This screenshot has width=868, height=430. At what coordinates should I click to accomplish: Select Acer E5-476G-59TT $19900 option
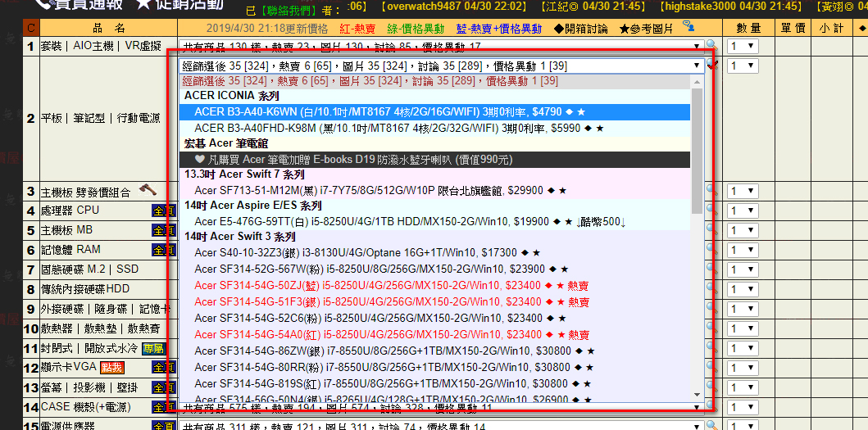[434, 222]
